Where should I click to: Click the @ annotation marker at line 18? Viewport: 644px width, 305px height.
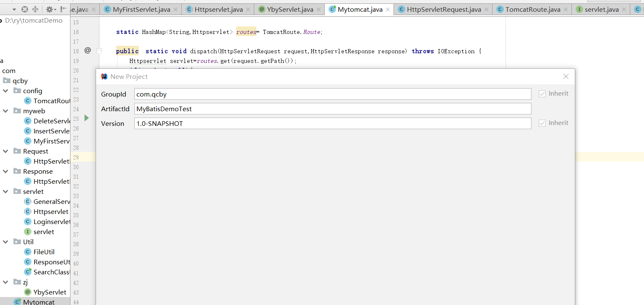[87, 50]
